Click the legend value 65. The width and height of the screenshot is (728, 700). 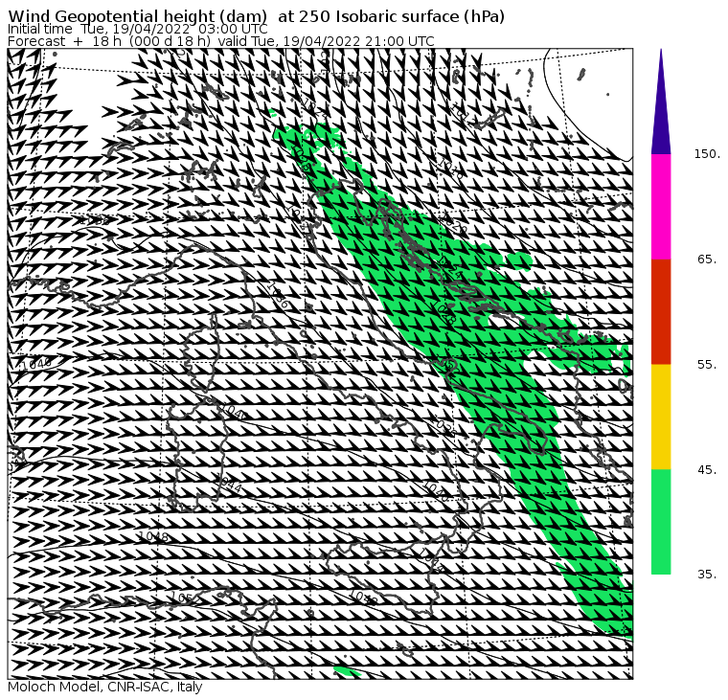point(707,259)
